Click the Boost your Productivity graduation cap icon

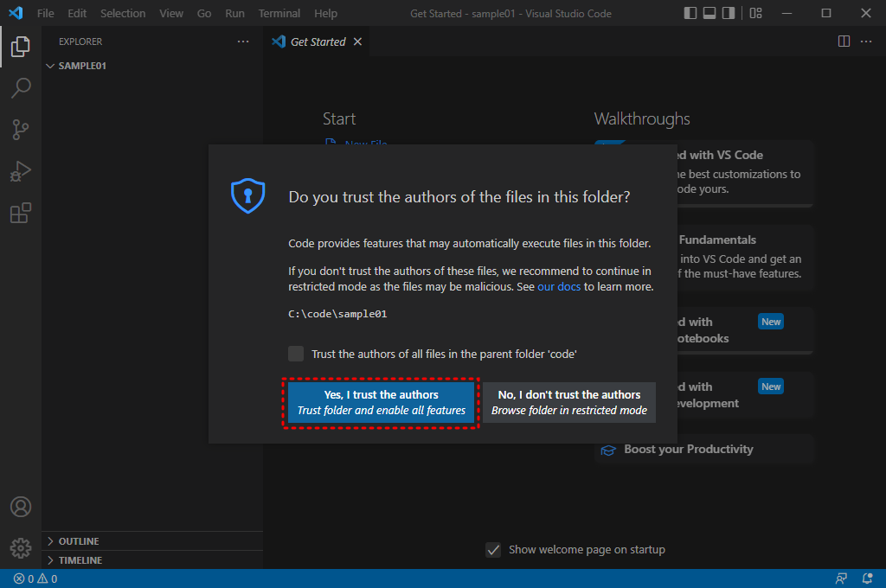coord(608,451)
